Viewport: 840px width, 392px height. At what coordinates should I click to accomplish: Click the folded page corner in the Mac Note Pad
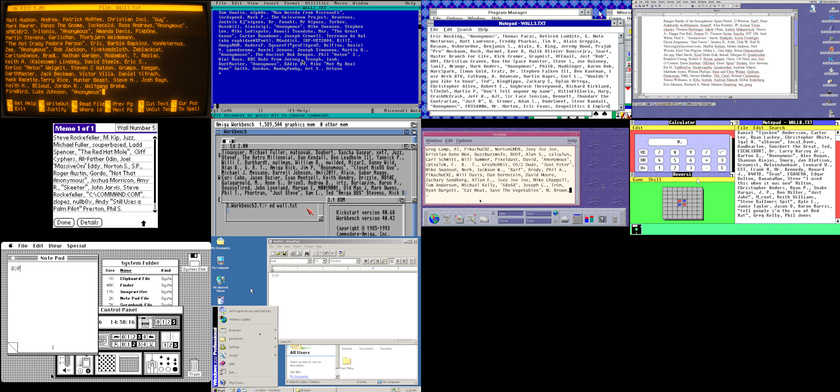tap(13, 348)
